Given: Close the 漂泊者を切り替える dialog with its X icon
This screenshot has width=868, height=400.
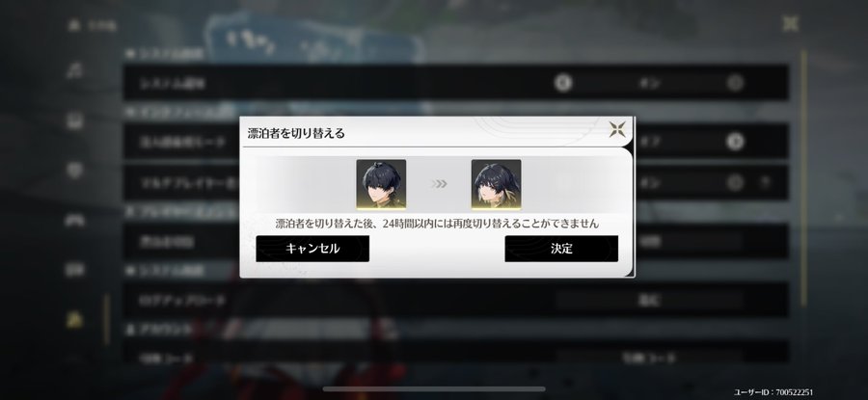Looking at the screenshot, I should pos(617,130).
